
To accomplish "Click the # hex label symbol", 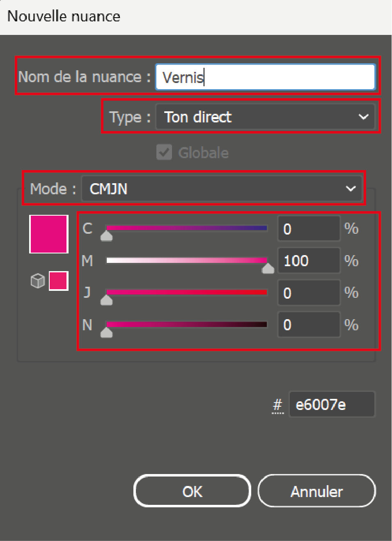I will click(x=278, y=405).
